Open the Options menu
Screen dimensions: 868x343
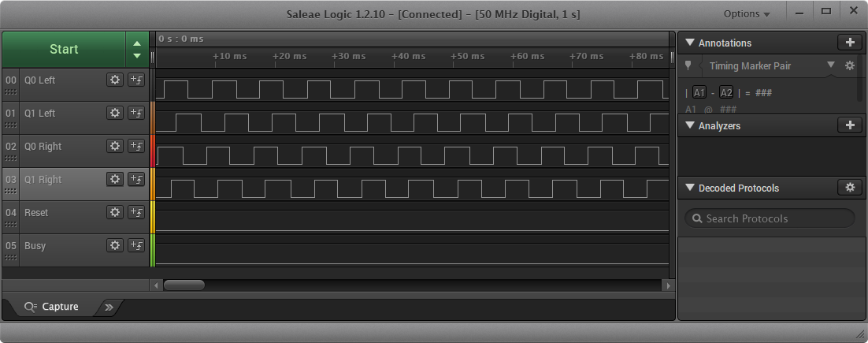(747, 14)
